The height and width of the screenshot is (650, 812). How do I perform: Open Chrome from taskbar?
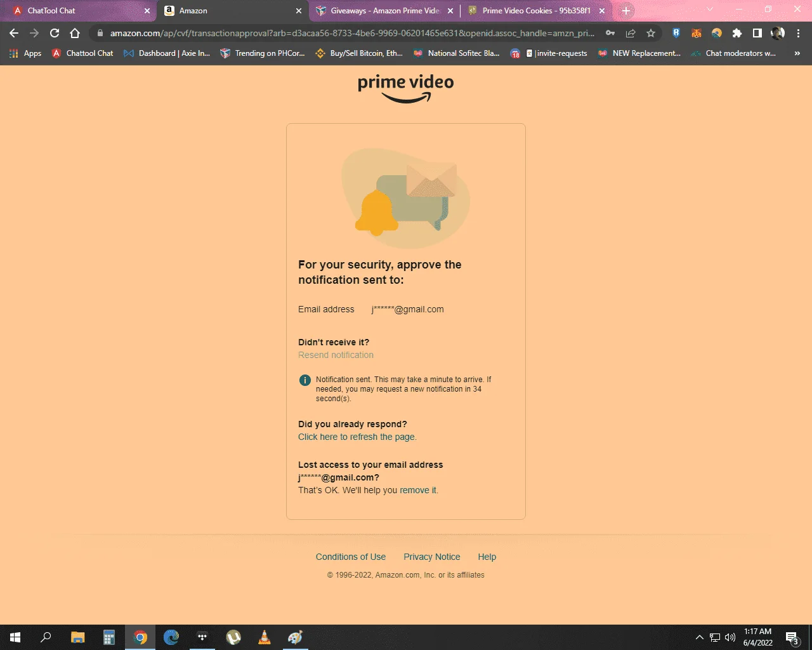click(x=140, y=637)
